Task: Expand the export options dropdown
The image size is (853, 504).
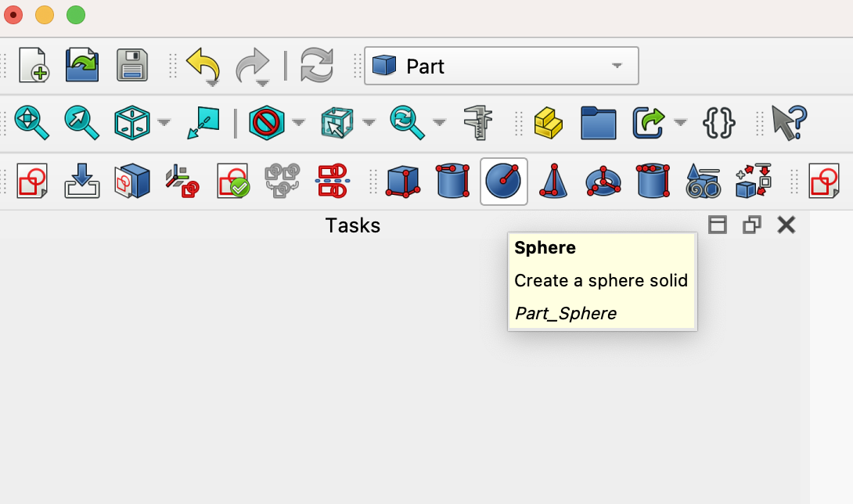Action: click(679, 123)
